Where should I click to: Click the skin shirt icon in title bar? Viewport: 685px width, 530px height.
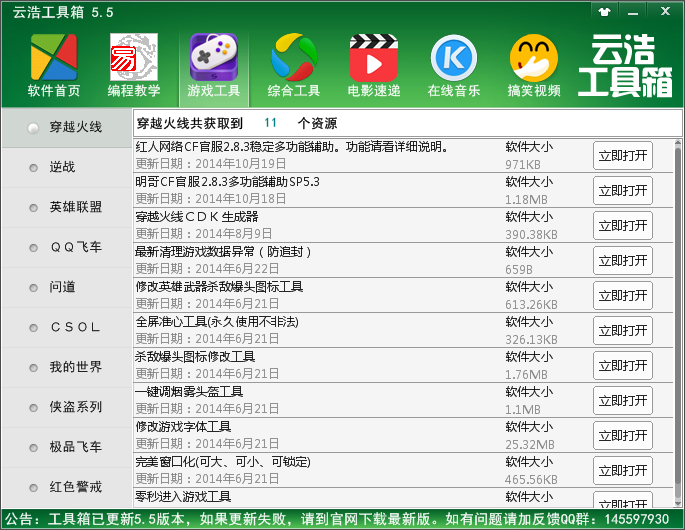[605, 12]
